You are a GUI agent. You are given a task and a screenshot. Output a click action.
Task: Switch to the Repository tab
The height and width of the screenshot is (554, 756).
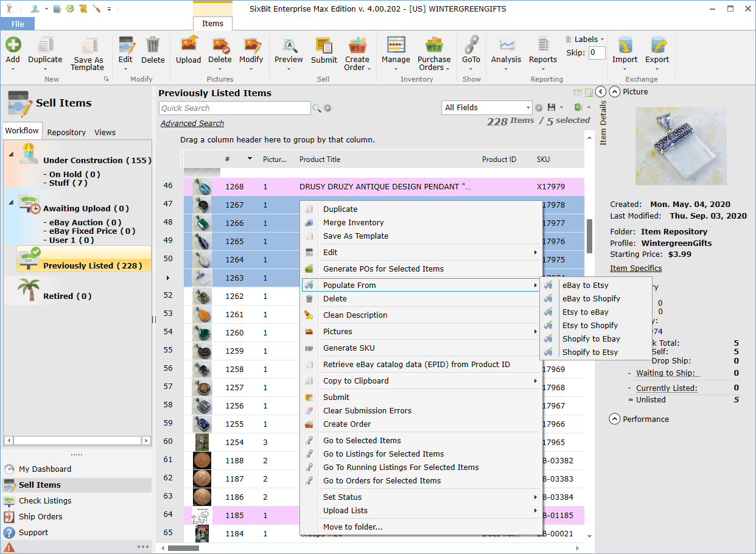pyautogui.click(x=66, y=132)
